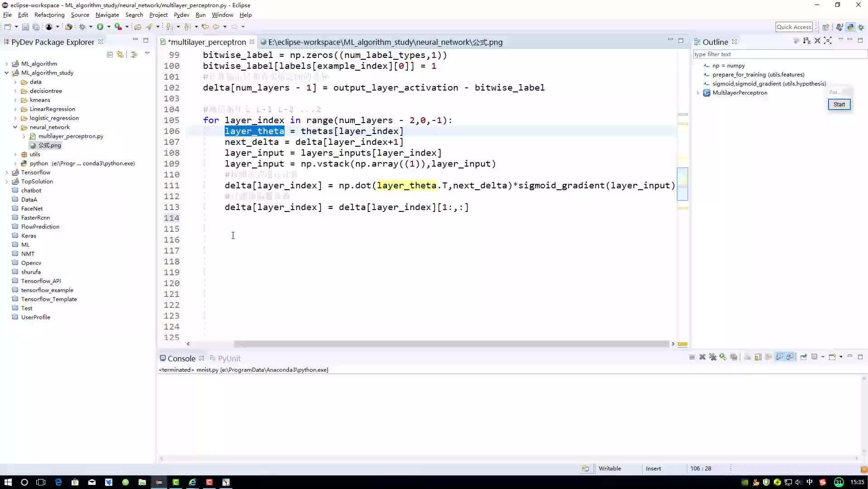Switch to Debug perspective icon

pos(861,27)
